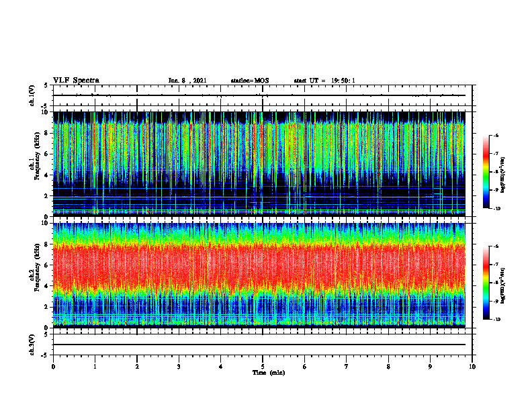Image resolution: width=532 pixels, height=411 pixels.
Task: Click time axis tick label "5"
Action: click(x=263, y=367)
